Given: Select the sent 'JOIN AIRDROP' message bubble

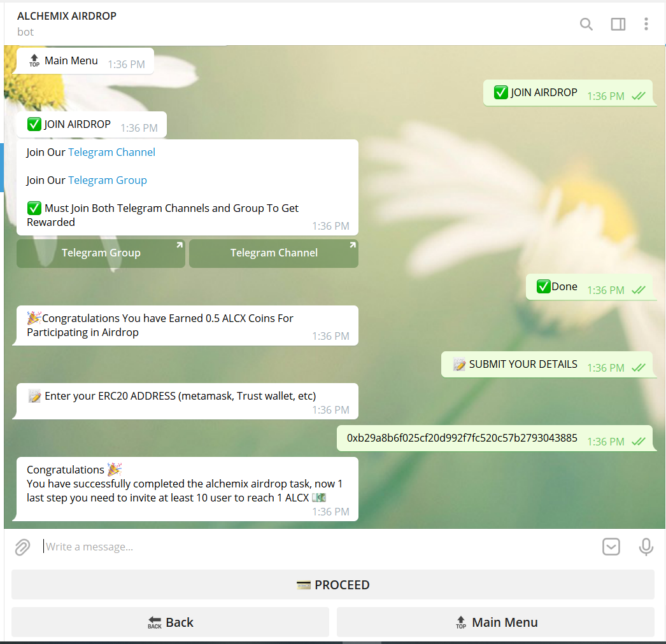Looking at the screenshot, I should (568, 92).
